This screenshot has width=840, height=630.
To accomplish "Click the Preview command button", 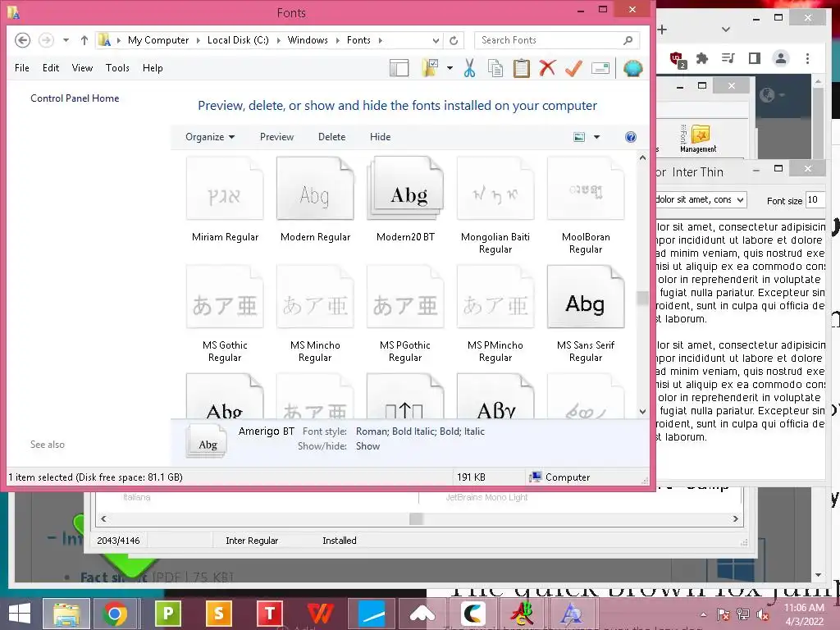I will pyautogui.click(x=277, y=137).
